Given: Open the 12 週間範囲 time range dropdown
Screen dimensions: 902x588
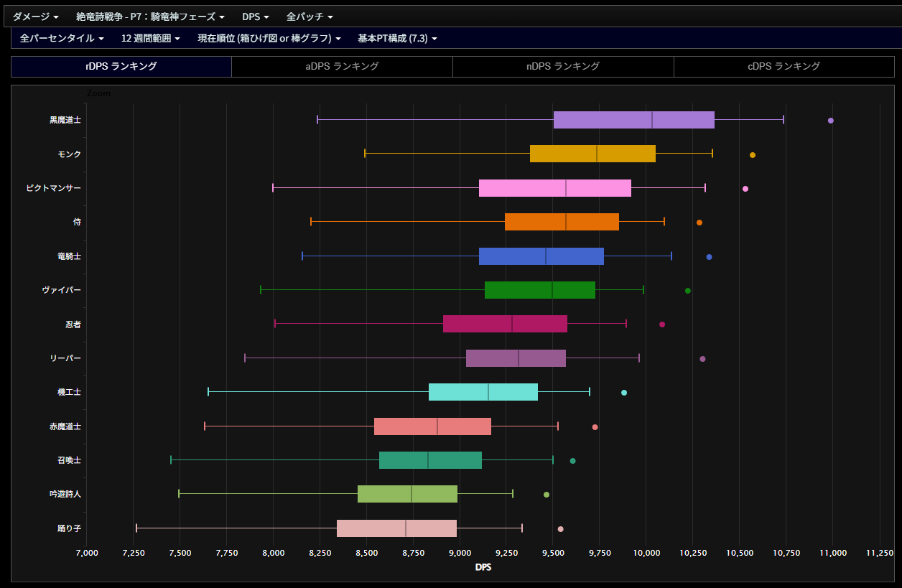Looking at the screenshot, I should 150,38.
